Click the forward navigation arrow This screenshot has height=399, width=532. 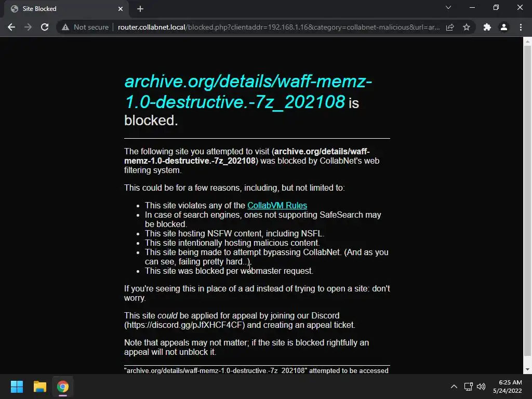[x=28, y=27]
